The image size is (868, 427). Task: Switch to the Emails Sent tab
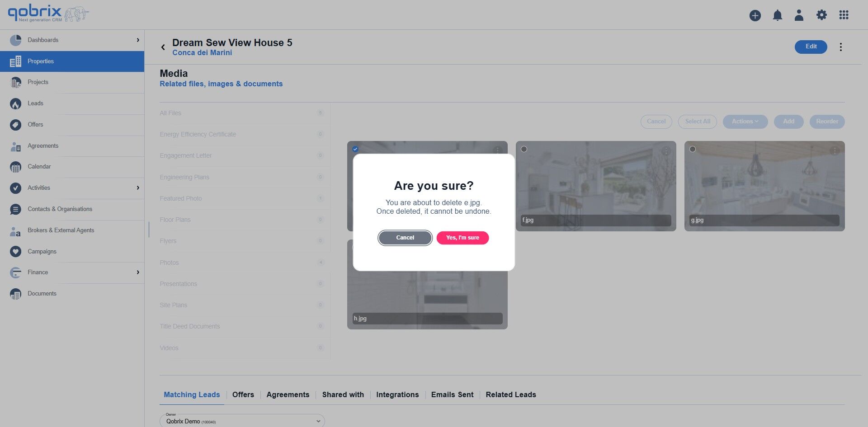tap(453, 394)
